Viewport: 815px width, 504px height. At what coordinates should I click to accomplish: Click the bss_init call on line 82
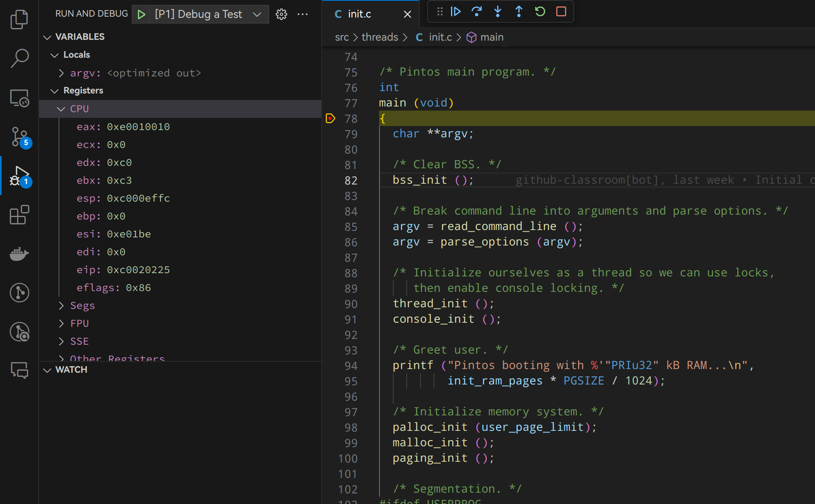click(x=420, y=180)
